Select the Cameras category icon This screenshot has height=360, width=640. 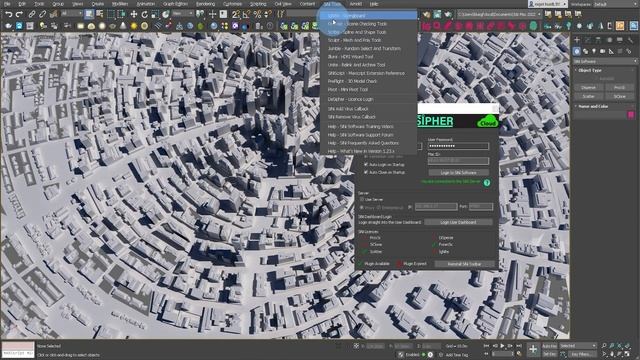602,51
